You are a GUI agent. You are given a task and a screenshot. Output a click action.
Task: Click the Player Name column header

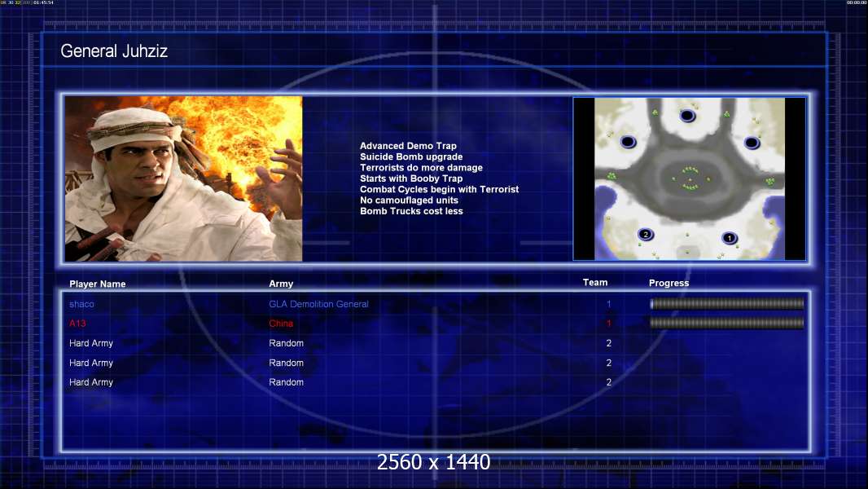click(98, 284)
